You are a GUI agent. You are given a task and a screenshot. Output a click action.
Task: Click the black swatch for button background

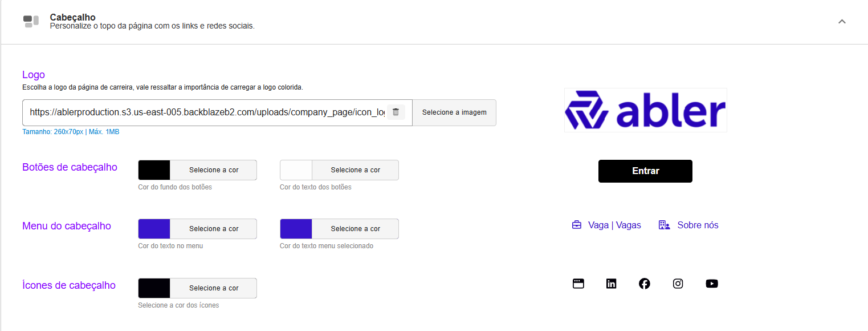[x=154, y=170]
